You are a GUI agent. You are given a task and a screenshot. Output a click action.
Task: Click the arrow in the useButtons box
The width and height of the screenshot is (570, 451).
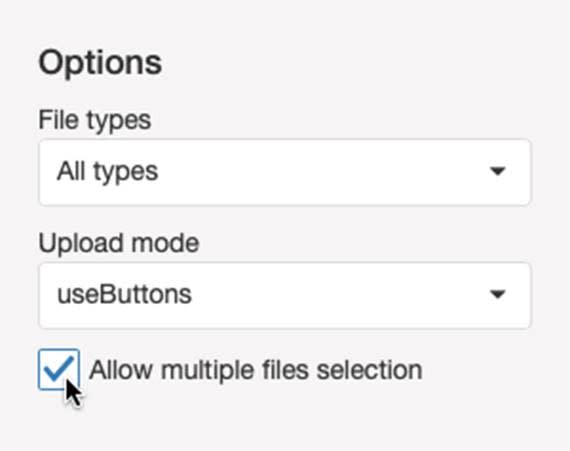(x=498, y=294)
